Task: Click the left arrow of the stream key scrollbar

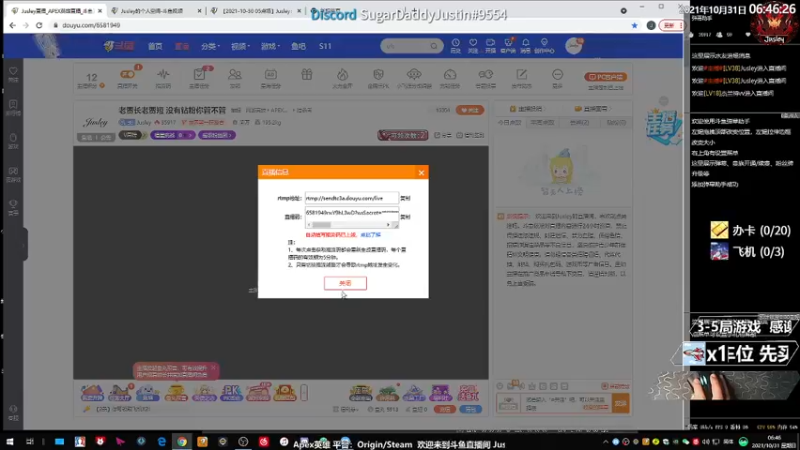Action: tap(308, 224)
